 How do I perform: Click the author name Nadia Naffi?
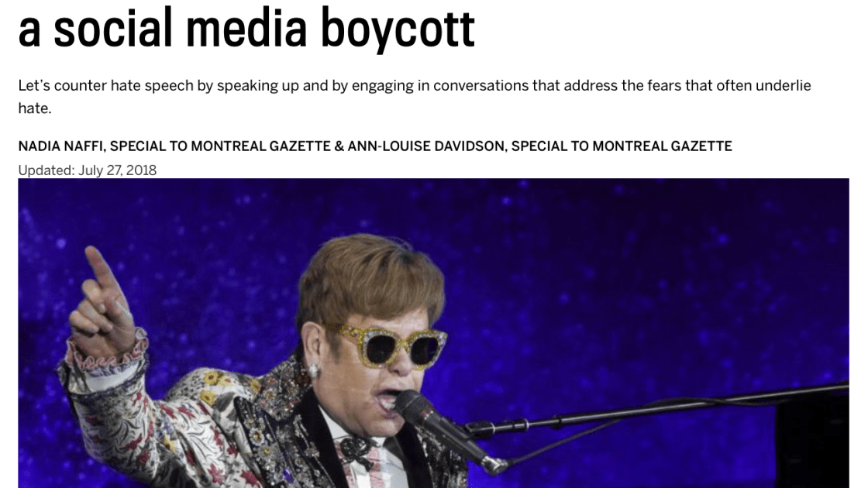coord(61,146)
